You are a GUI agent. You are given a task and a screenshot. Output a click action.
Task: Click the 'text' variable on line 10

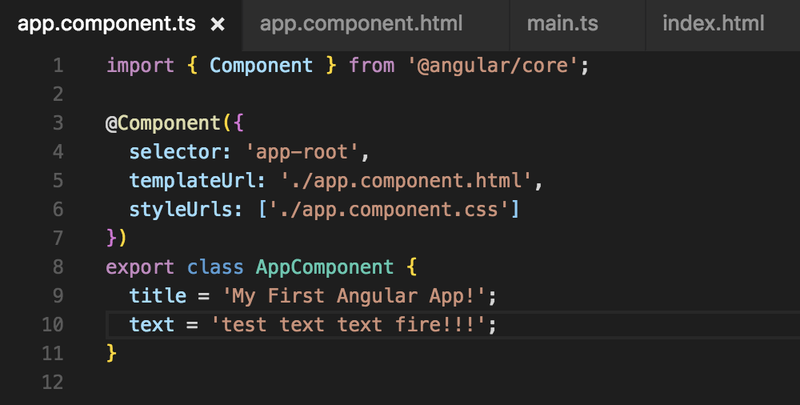click(x=152, y=325)
